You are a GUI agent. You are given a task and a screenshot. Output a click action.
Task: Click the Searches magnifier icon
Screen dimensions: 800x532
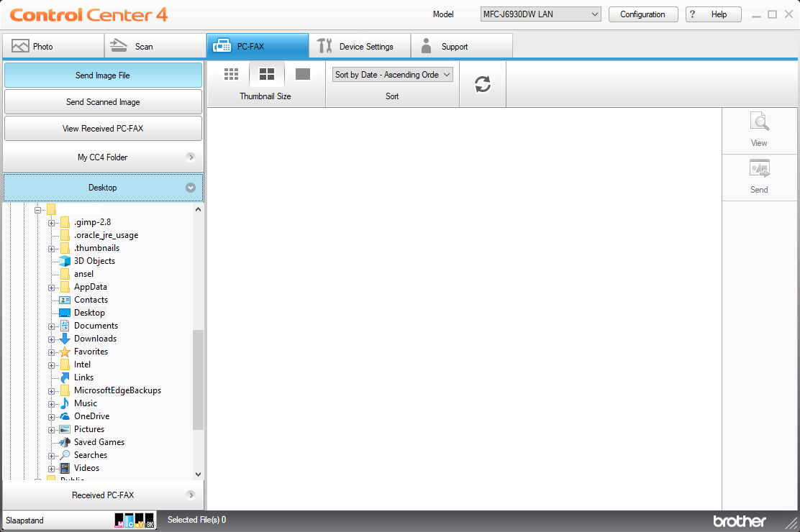coord(65,455)
